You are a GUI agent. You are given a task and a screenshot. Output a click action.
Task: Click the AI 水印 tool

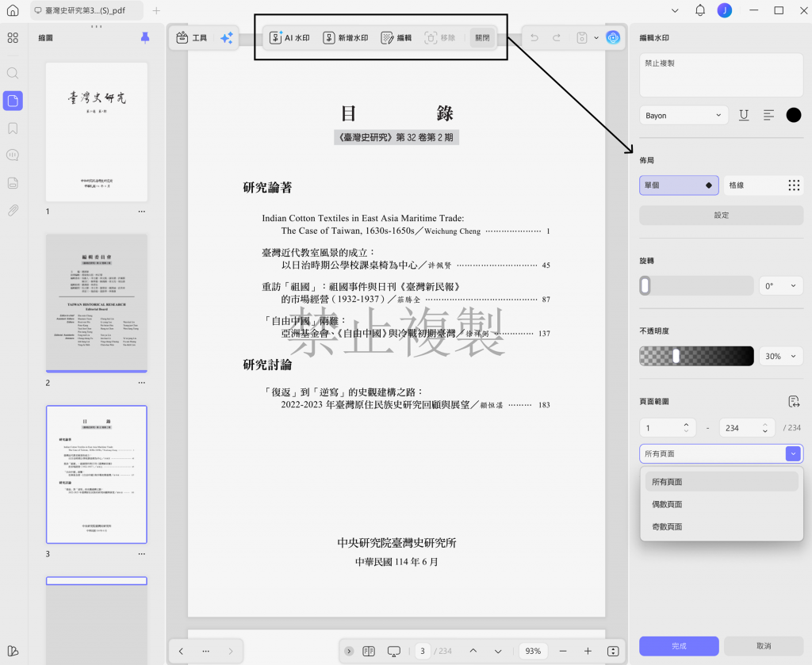click(x=289, y=38)
